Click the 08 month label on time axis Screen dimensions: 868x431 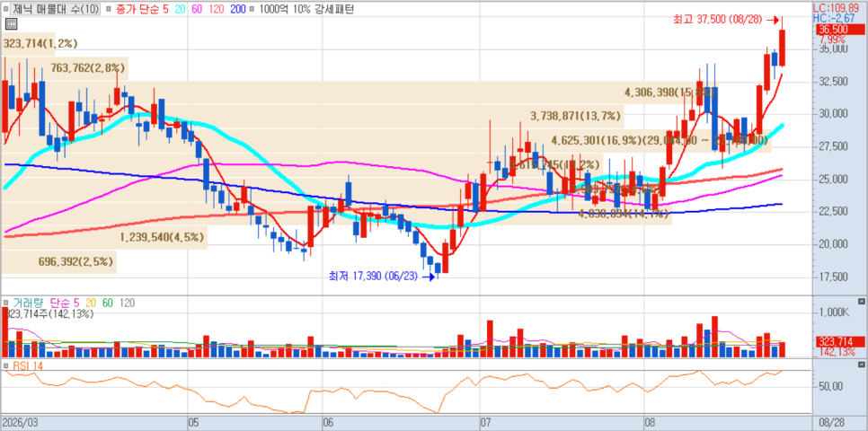[649, 423]
